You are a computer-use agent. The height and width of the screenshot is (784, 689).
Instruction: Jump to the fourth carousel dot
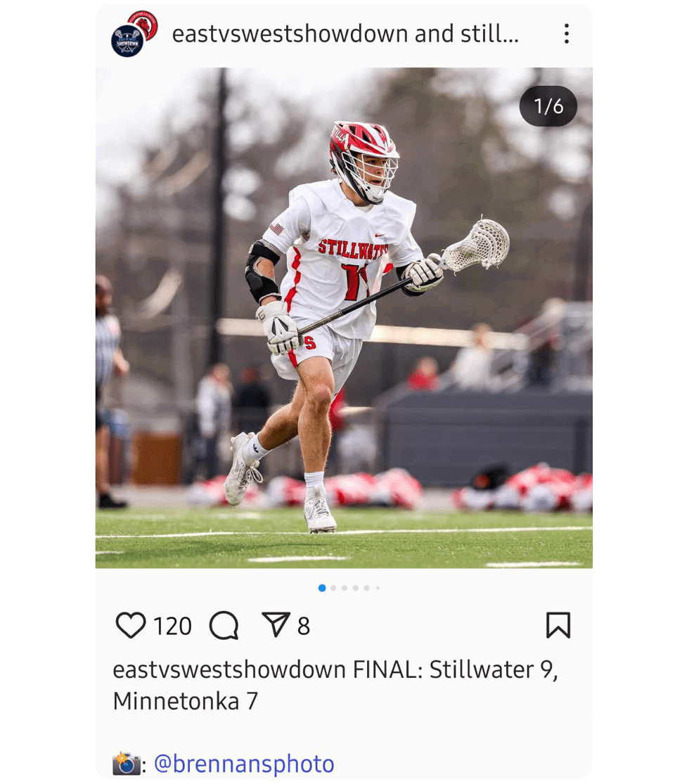[x=356, y=588]
